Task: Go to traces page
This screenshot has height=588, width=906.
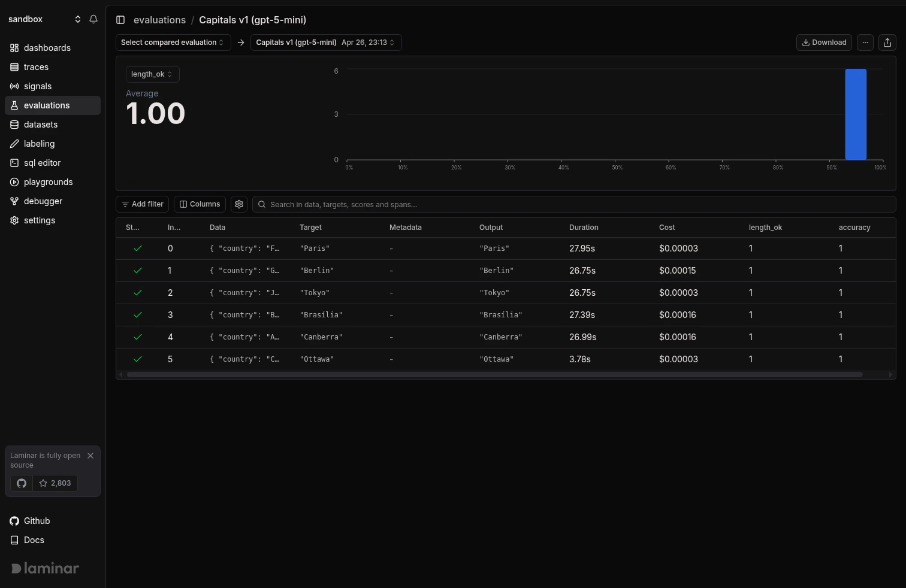Action: click(53, 67)
